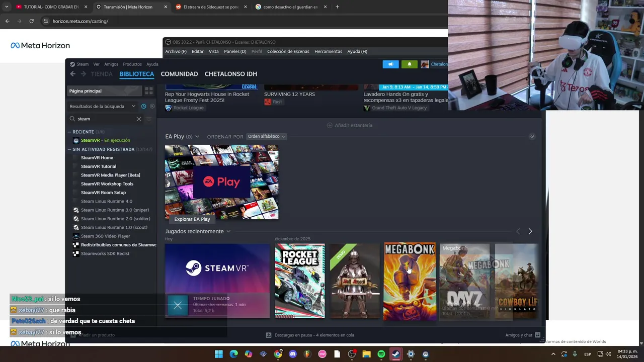Expand Jugados recientemente shelf dropdown
The height and width of the screenshot is (362, 644).
click(228, 231)
